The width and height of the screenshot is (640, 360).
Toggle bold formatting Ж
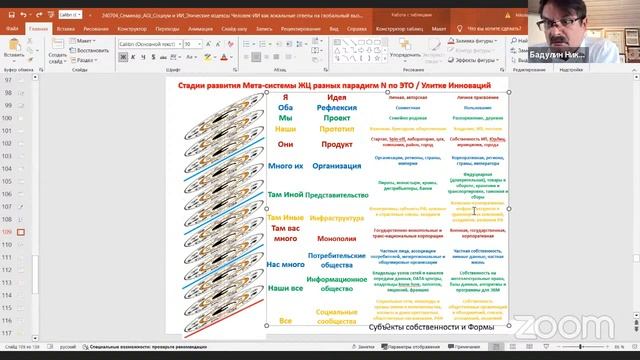click(x=123, y=57)
